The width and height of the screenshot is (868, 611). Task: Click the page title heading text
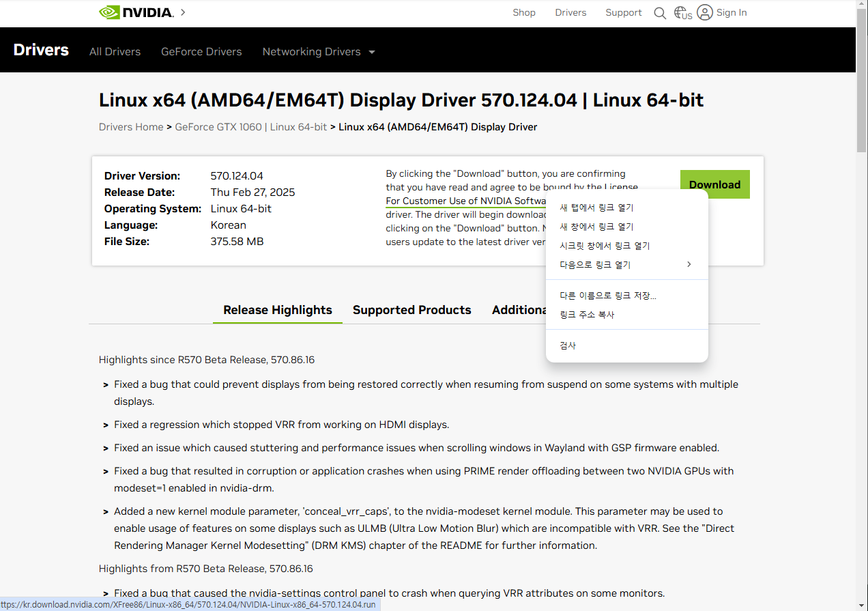click(x=401, y=100)
